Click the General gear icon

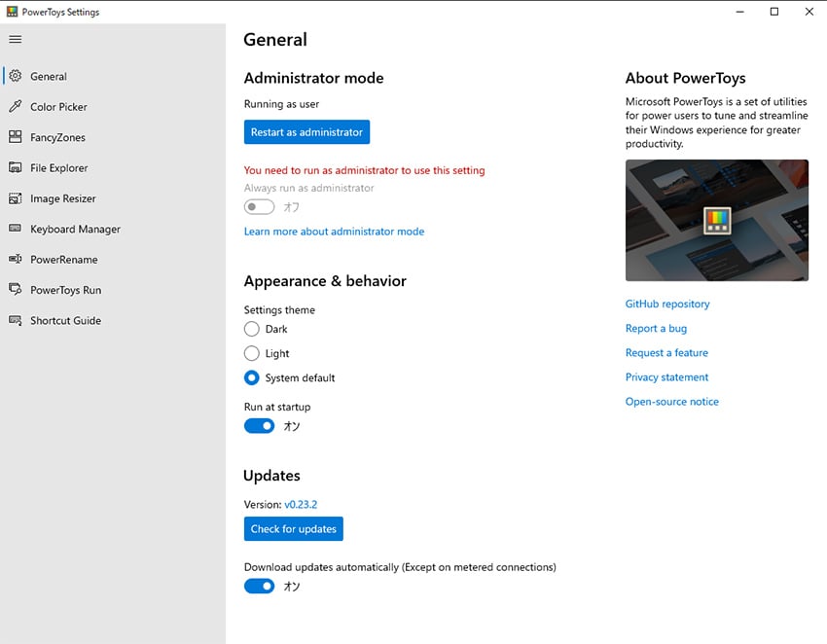tap(16, 76)
